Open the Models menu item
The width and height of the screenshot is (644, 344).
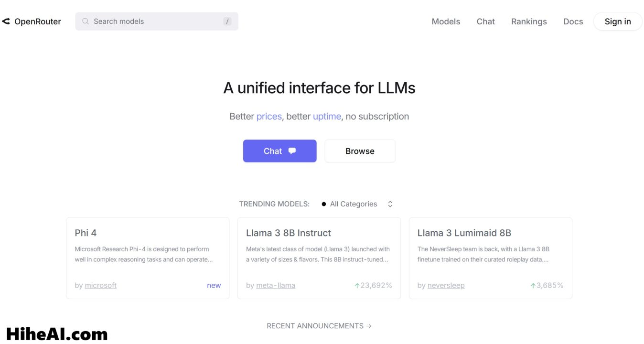pos(446,21)
